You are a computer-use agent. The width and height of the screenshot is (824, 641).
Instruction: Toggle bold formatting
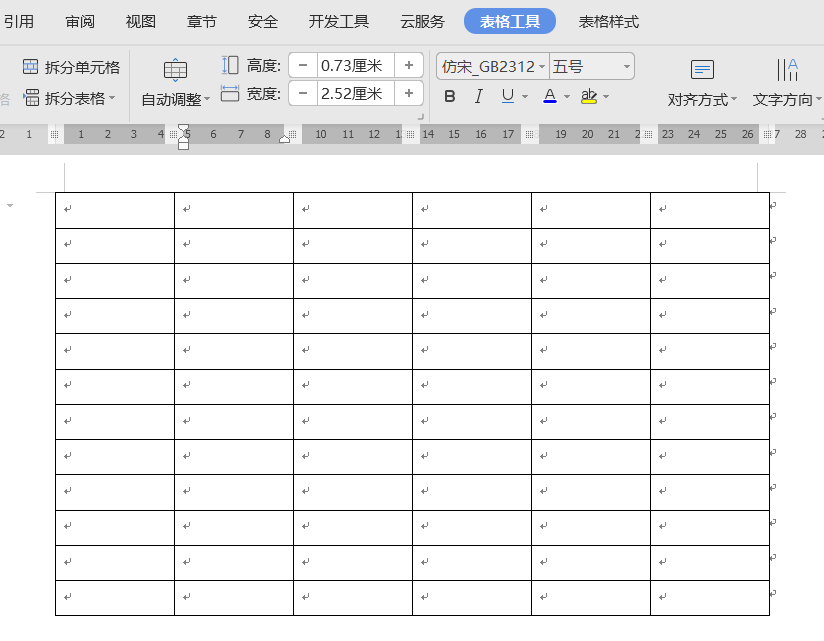(x=450, y=96)
